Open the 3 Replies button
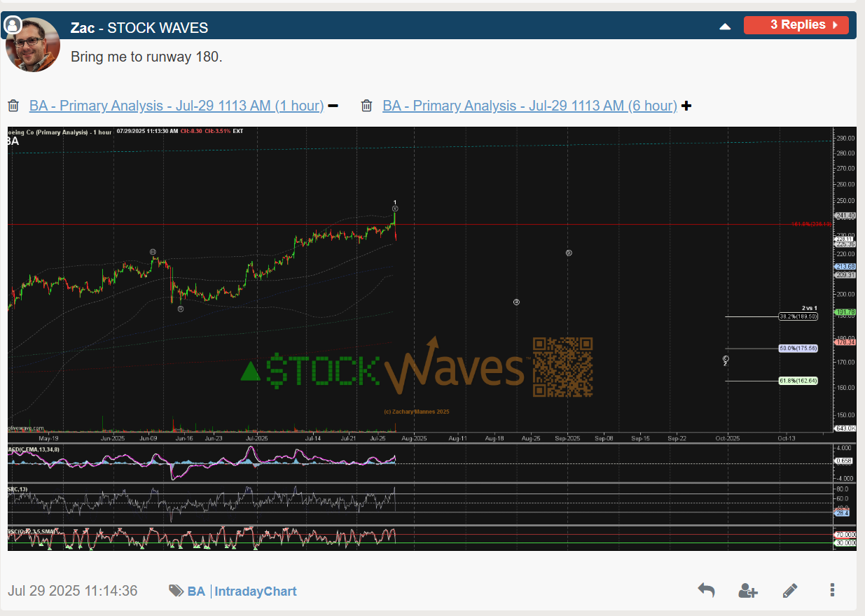The height and width of the screenshot is (616, 865). coord(796,25)
